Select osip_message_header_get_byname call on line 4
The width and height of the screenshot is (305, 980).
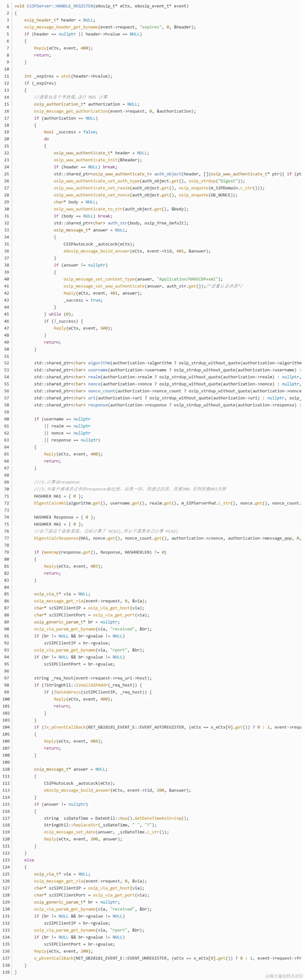click(61, 27)
